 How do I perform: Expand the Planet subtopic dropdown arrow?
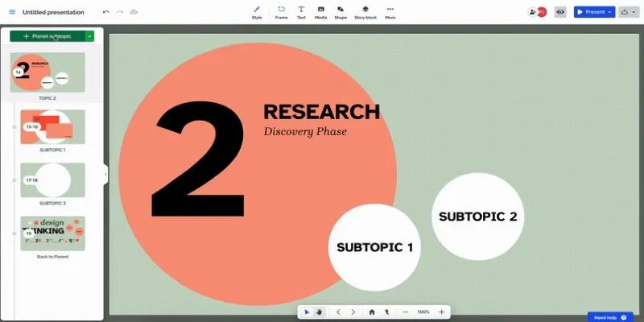[89, 36]
